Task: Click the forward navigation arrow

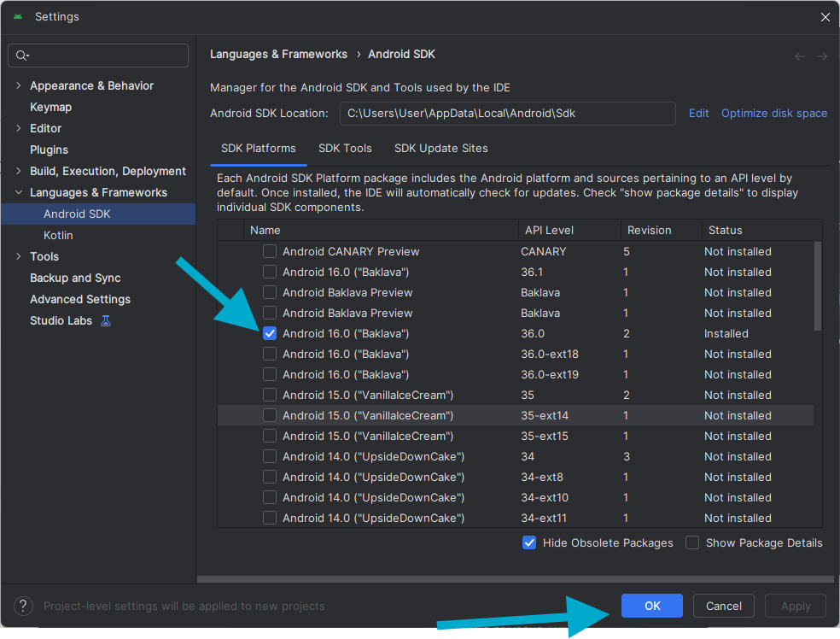Action: coord(821,56)
